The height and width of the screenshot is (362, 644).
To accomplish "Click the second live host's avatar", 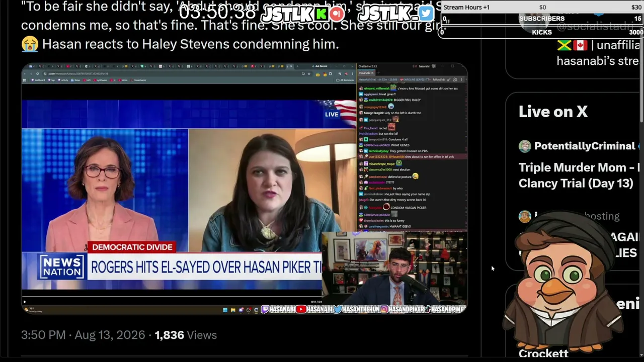I will pos(525,216).
